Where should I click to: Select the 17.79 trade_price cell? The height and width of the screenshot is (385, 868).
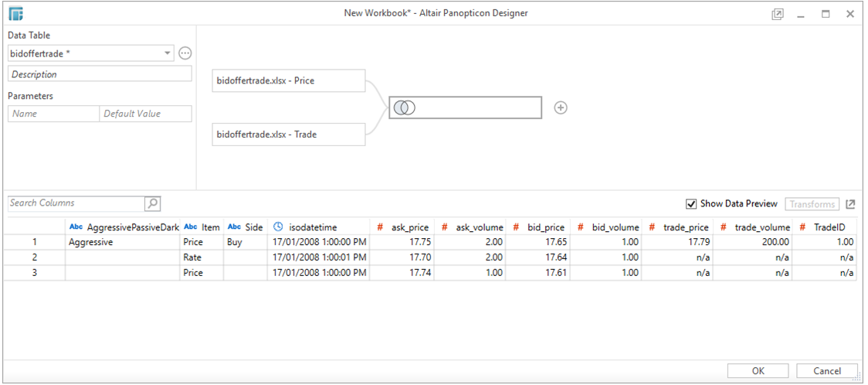tap(677, 242)
